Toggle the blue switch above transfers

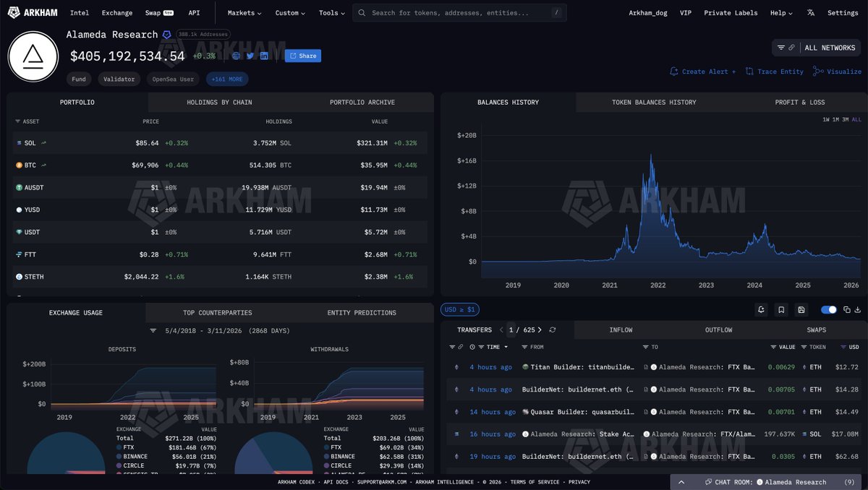tap(829, 309)
